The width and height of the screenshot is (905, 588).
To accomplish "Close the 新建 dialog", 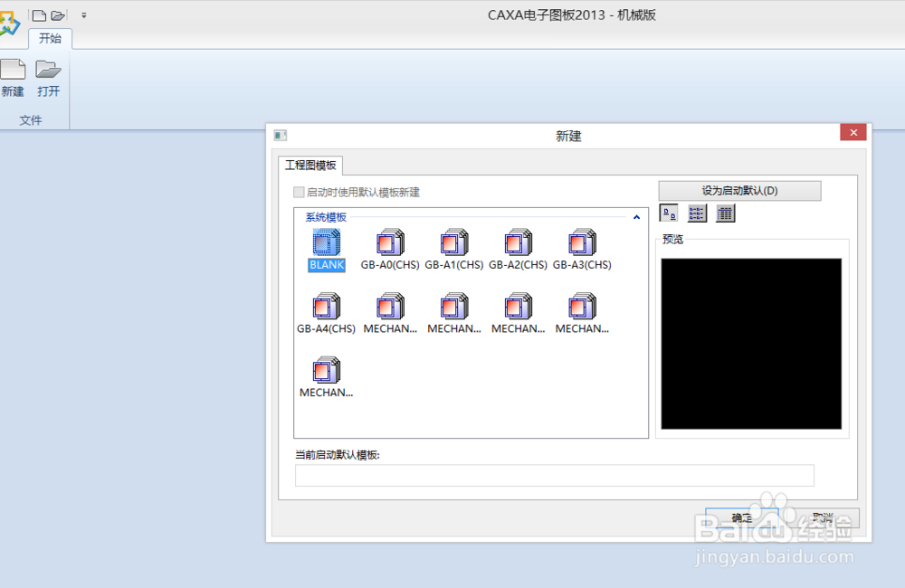I will coord(853,133).
